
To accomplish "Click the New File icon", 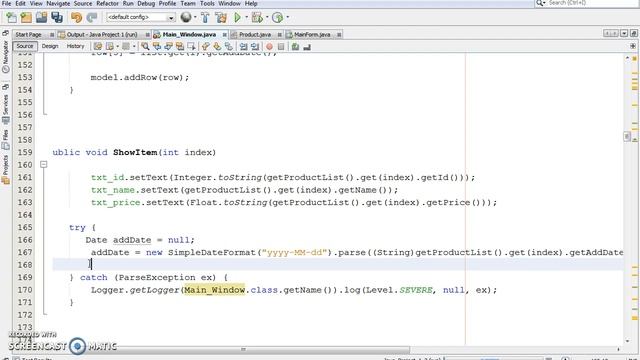I will tap(11, 17).
